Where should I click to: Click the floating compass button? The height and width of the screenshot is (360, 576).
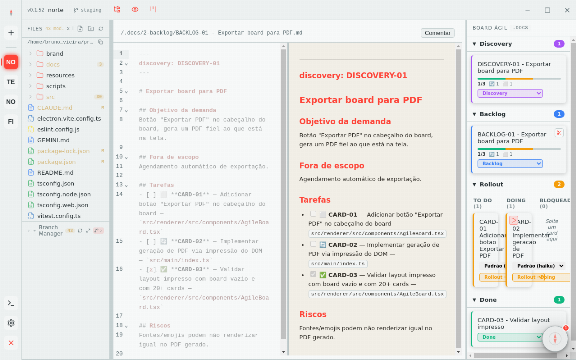[x=555, y=338]
